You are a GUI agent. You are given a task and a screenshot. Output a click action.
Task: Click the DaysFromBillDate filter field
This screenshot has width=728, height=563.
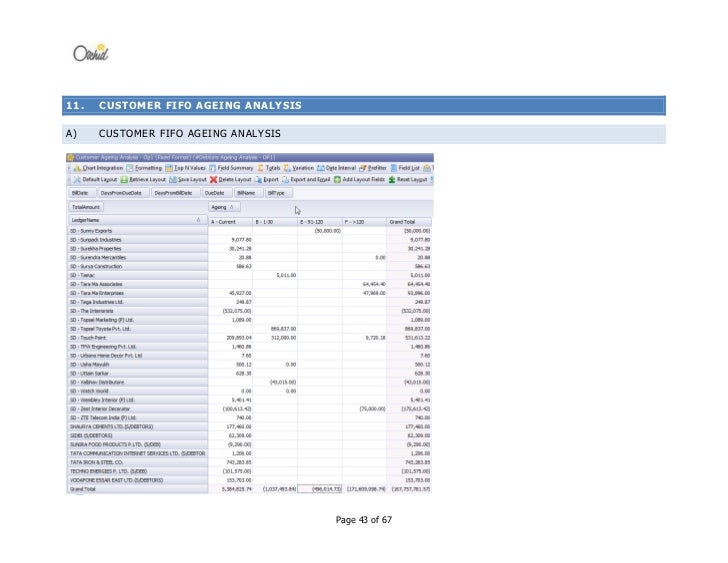176,193
